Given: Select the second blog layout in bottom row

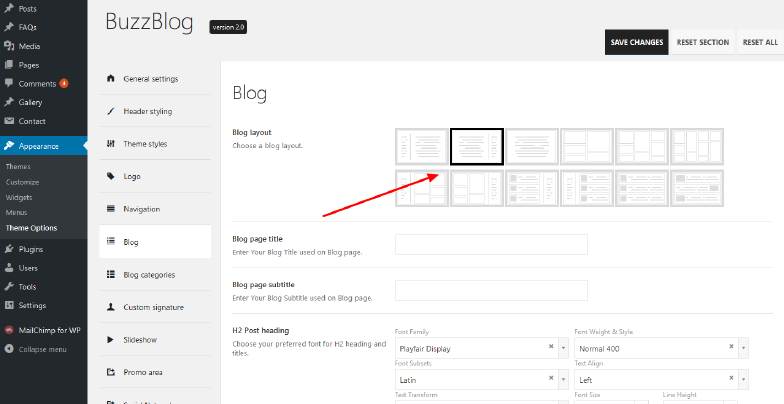Looking at the screenshot, I should [x=476, y=188].
